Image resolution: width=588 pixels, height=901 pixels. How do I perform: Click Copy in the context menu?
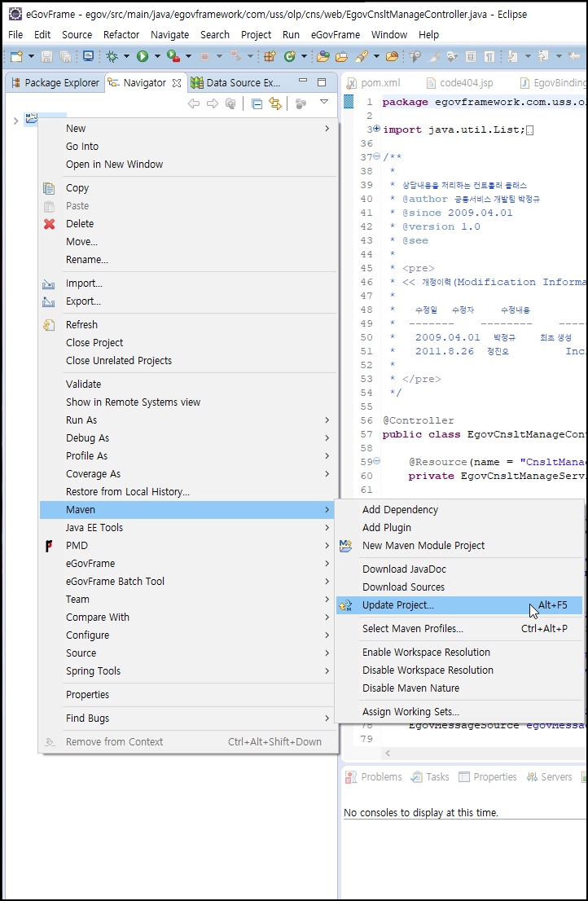(188, 188)
